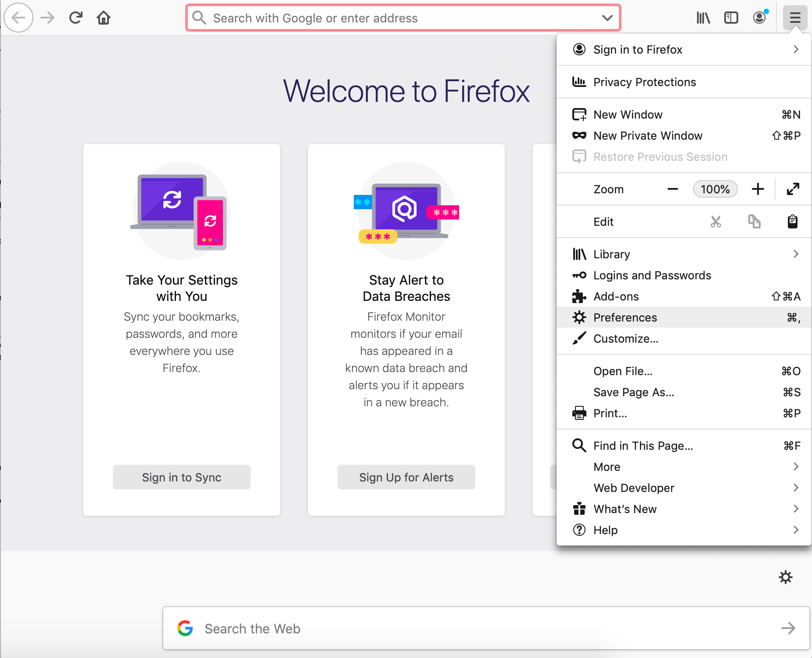Choose Find in This Page...
Screen dimensions: 812x658
[x=684, y=446]
